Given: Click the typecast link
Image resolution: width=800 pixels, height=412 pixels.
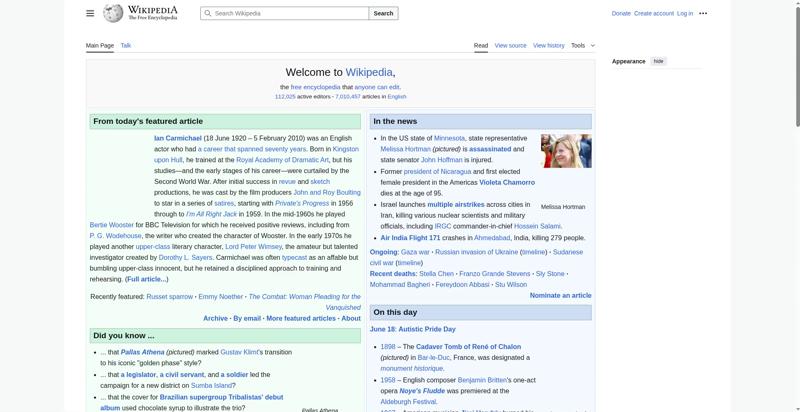Looking at the screenshot, I should pos(294,258).
